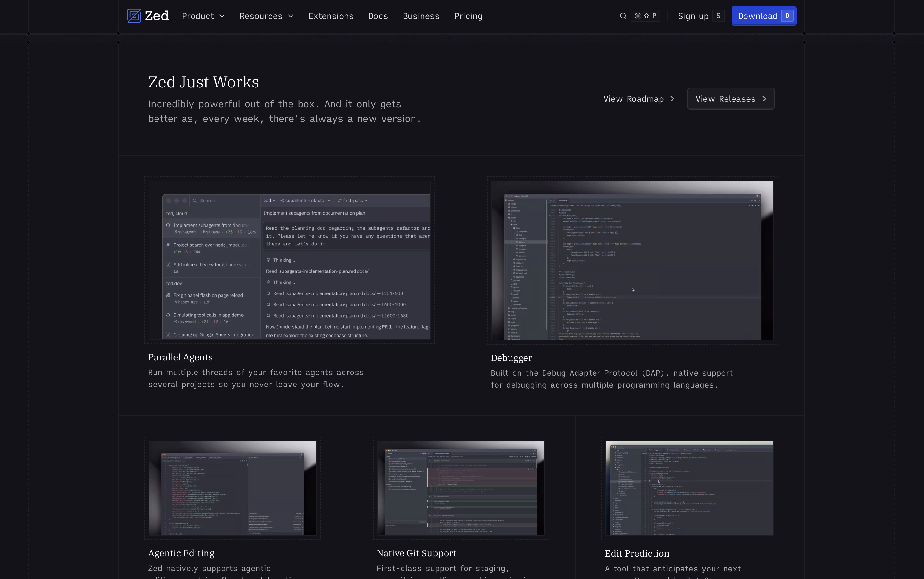
Task: Click search icon in Parallel Agents screenshot
Action: pyautogui.click(x=195, y=201)
